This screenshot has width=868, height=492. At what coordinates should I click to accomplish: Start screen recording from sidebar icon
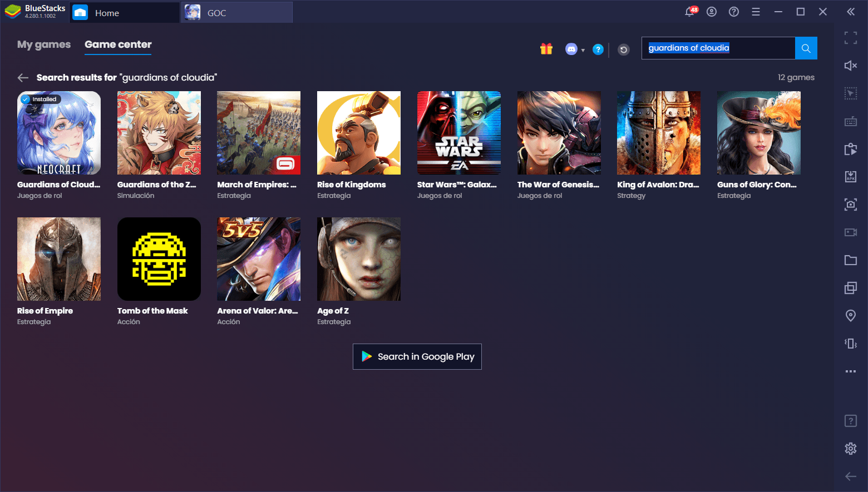click(x=851, y=232)
